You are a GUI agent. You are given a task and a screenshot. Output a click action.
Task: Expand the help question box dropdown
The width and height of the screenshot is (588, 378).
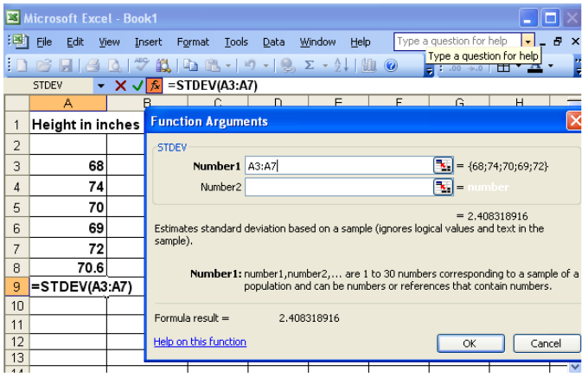[x=527, y=41]
